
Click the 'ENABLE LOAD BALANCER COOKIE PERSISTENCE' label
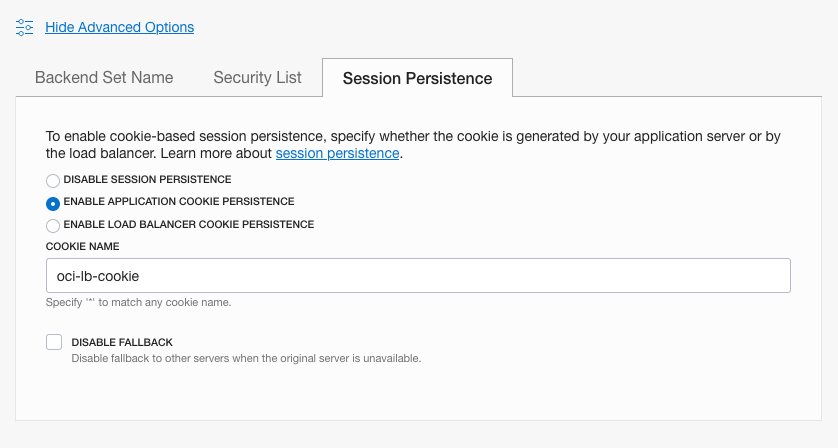pyautogui.click(x=189, y=225)
